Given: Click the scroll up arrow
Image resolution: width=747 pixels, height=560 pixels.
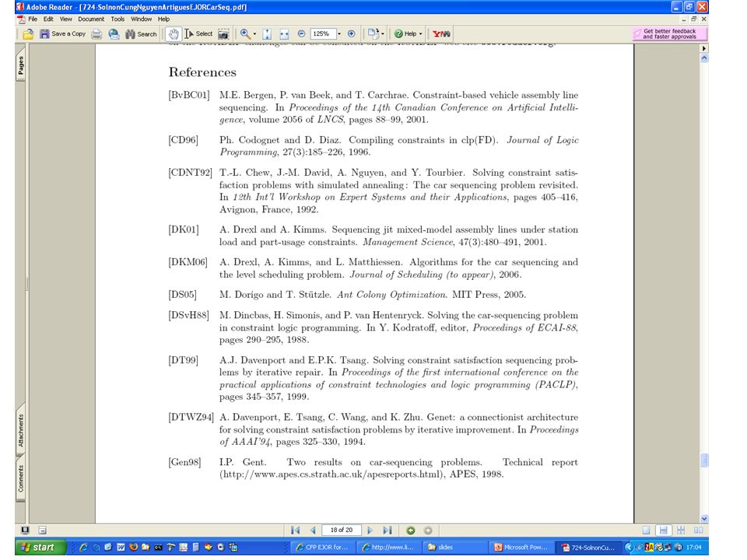Looking at the screenshot, I should click(x=704, y=58).
